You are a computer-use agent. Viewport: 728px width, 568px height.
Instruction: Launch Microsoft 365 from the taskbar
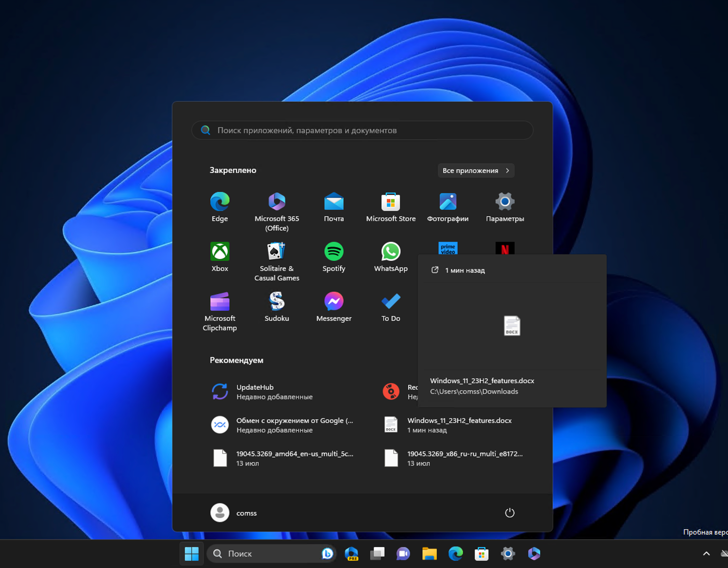point(534,553)
